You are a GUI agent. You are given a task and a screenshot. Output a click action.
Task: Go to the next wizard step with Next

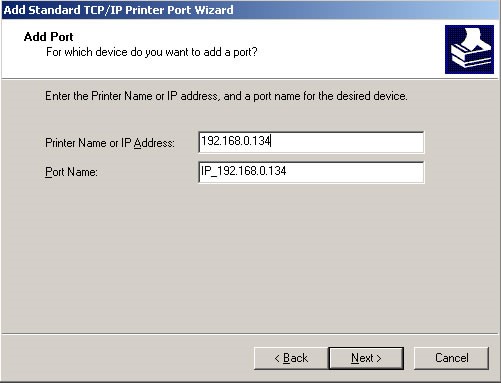pyautogui.click(x=366, y=358)
